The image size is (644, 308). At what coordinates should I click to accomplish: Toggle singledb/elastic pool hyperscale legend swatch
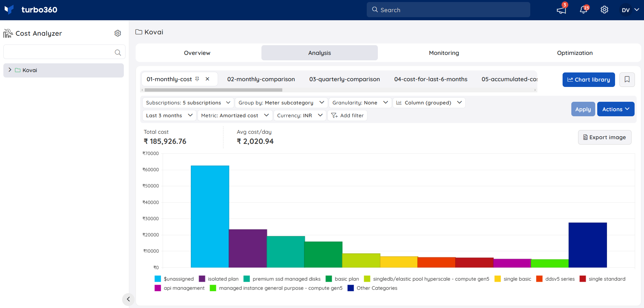(367, 279)
